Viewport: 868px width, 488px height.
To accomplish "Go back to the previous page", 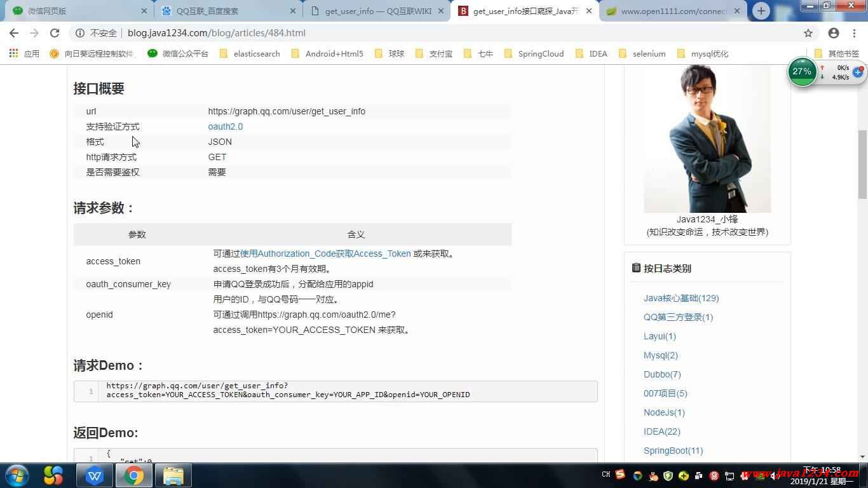I will [14, 33].
